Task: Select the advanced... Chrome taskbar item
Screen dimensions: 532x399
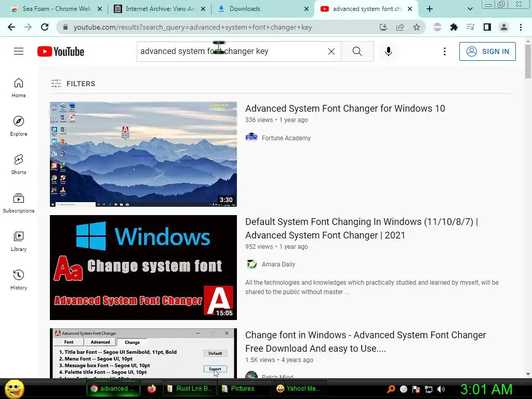Action: 113,389
